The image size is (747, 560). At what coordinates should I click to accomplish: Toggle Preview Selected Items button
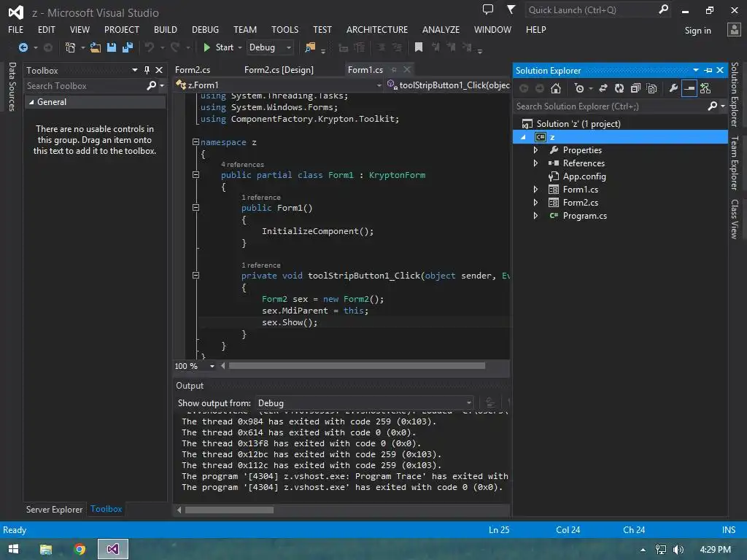pos(689,88)
